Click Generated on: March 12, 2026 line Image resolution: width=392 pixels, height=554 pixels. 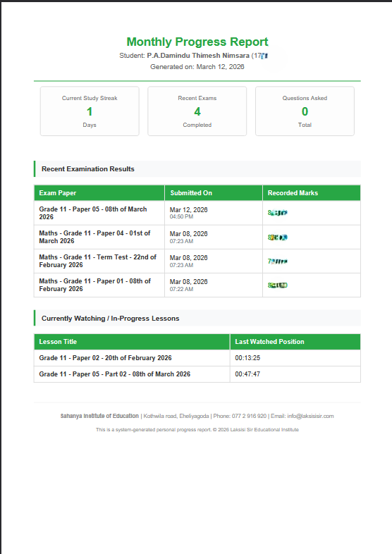click(x=197, y=67)
